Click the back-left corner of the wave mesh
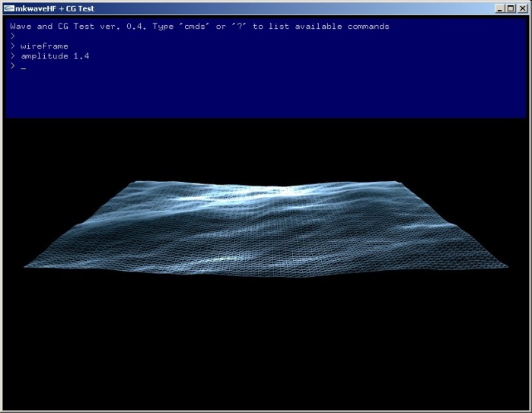This screenshot has width=532, height=413. click(135, 183)
